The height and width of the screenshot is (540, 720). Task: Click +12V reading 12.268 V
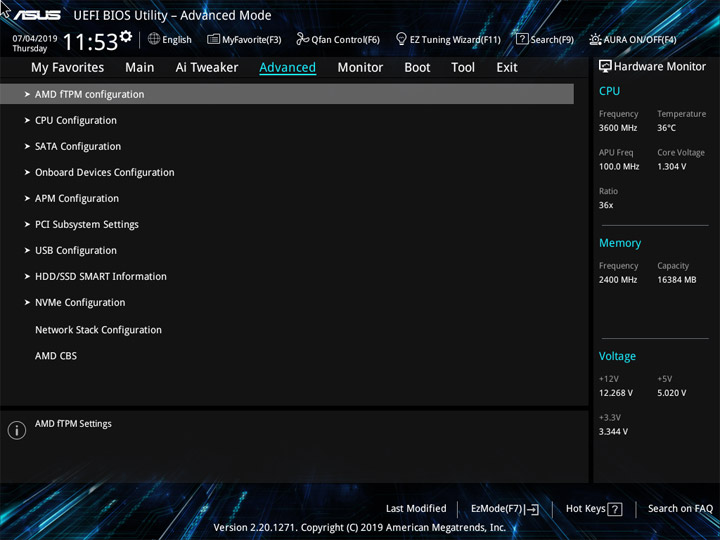616,393
